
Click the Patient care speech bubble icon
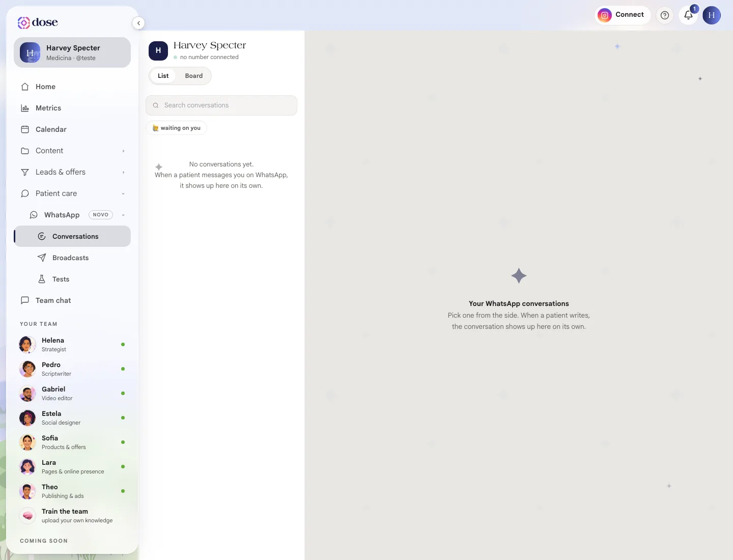pos(25,193)
